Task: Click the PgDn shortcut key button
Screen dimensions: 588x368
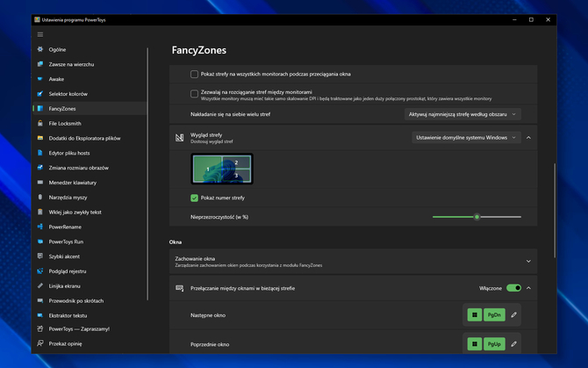Action: tap(494, 315)
